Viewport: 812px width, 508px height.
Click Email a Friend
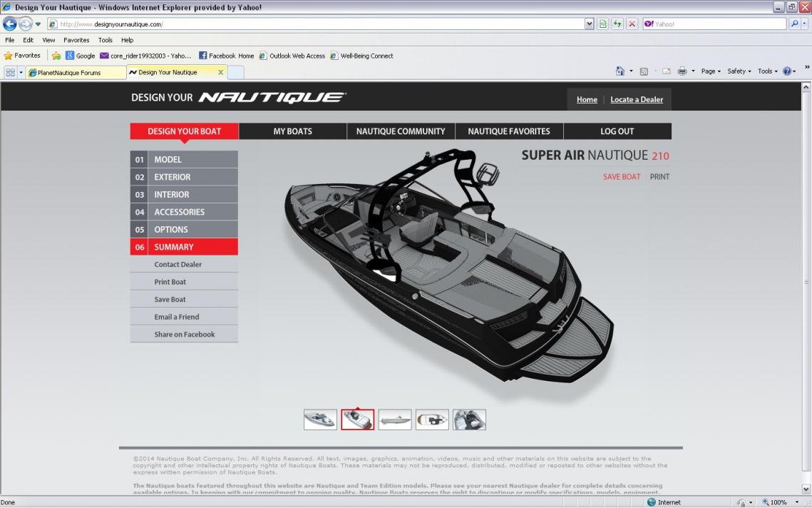(184, 317)
